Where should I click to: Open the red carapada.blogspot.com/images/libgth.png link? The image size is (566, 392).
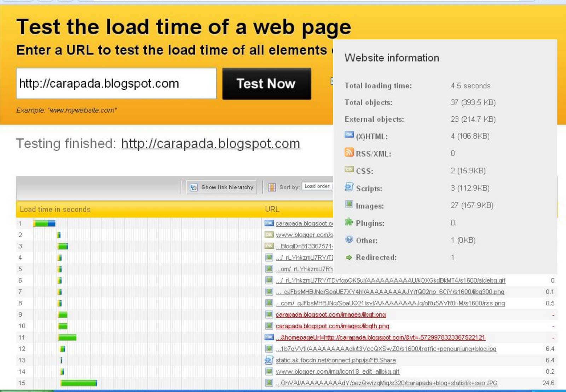pyautogui.click(x=333, y=326)
